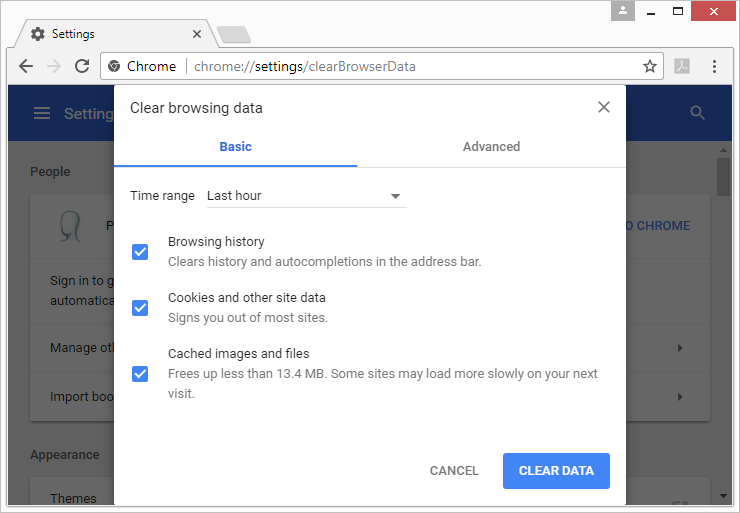Open the Settings hamburger menu
The width and height of the screenshot is (740, 513).
pyautogui.click(x=42, y=114)
